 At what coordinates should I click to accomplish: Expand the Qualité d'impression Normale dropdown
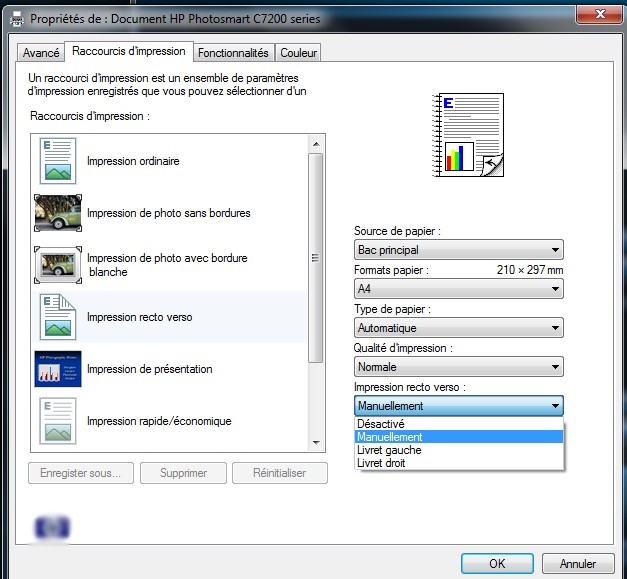(459, 367)
